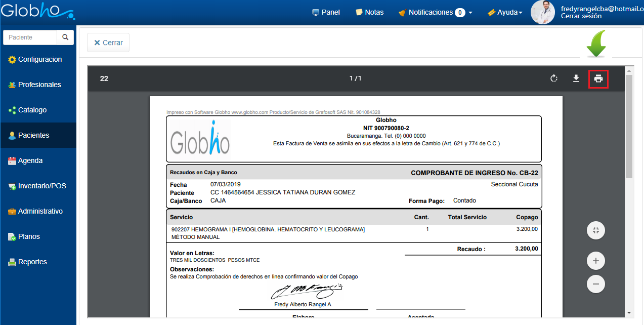Click the print icon in PDF toolbar
The image size is (644, 325).
pyautogui.click(x=598, y=79)
